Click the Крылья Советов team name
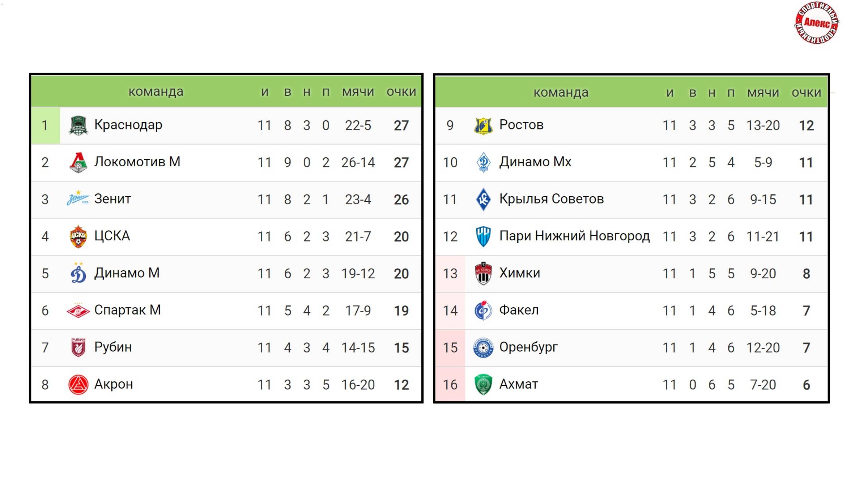The image size is (868, 488). (552, 199)
